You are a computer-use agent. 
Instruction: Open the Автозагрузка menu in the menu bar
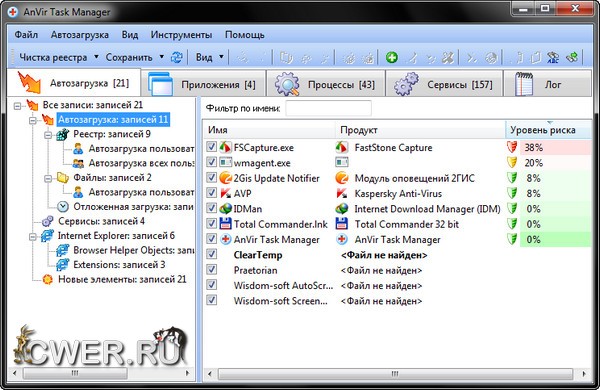(80, 35)
